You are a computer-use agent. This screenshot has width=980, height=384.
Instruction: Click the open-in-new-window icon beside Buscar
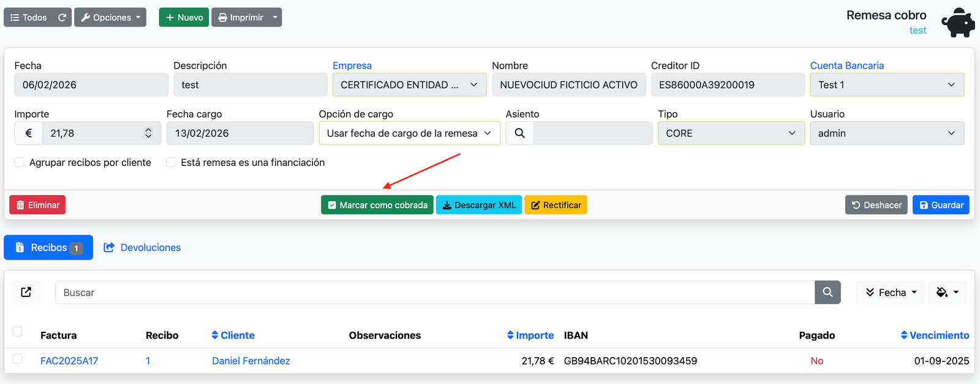(26, 292)
